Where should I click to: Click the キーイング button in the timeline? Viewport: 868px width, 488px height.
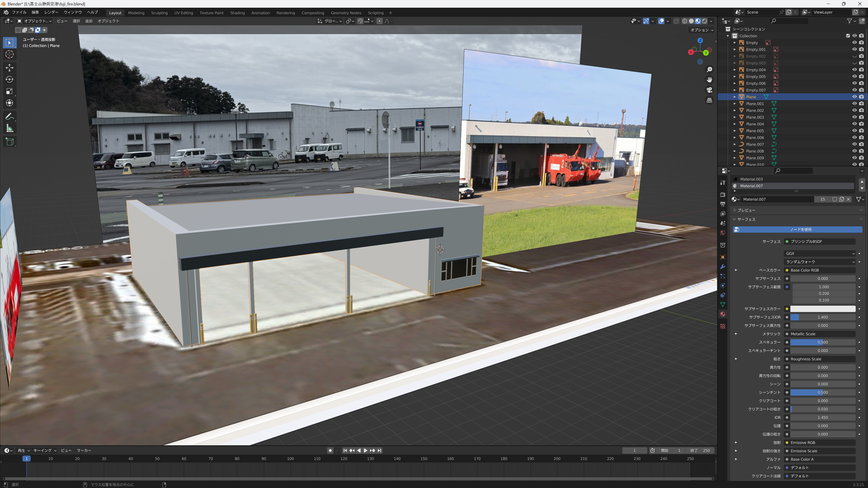[45, 450]
